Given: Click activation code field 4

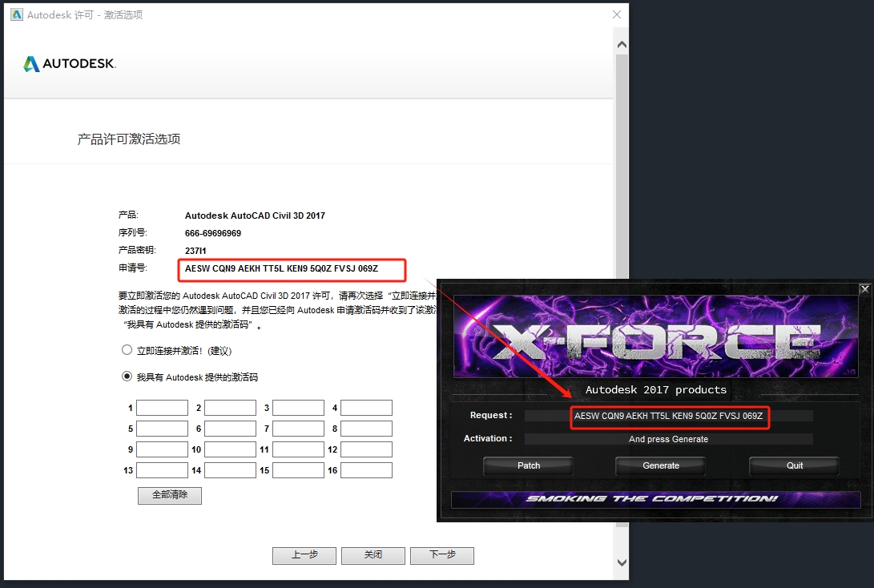Looking at the screenshot, I should (x=366, y=408).
